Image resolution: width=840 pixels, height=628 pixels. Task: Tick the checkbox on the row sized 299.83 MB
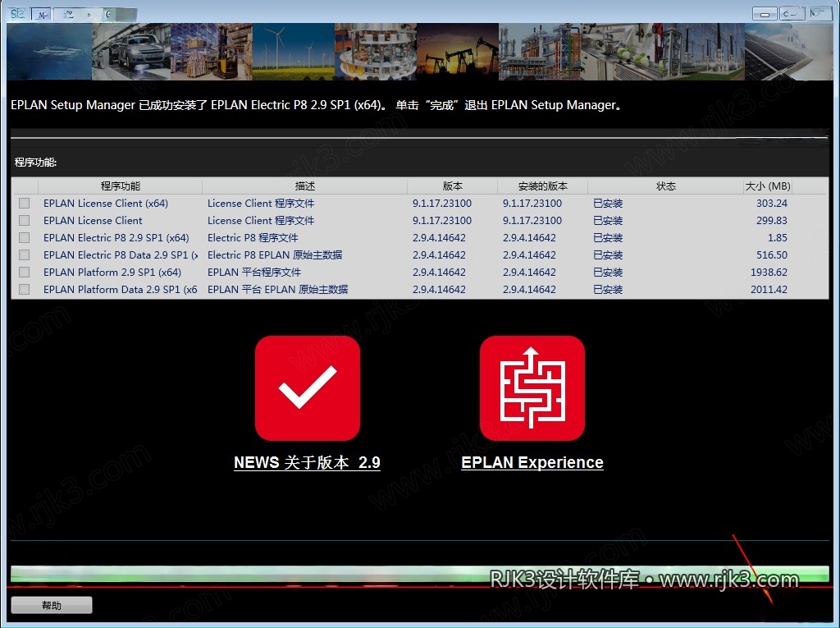pyautogui.click(x=24, y=221)
